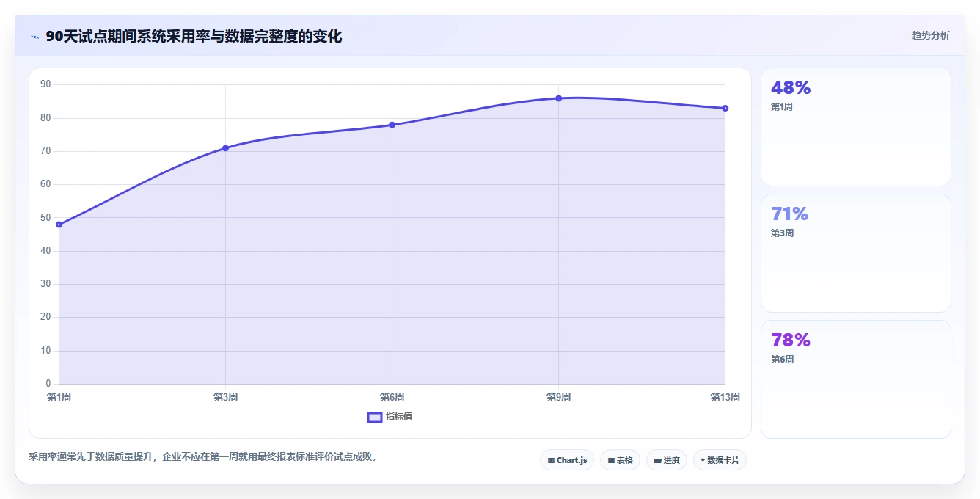This screenshot has height=499, width=980.
Task: Click the x-axis label 第6周
Action: (392, 397)
